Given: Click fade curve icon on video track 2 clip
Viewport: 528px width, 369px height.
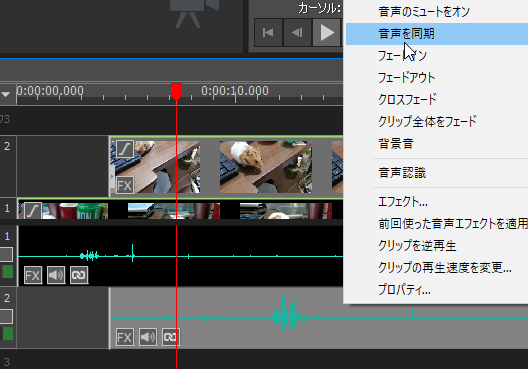Looking at the screenshot, I should [x=125, y=149].
